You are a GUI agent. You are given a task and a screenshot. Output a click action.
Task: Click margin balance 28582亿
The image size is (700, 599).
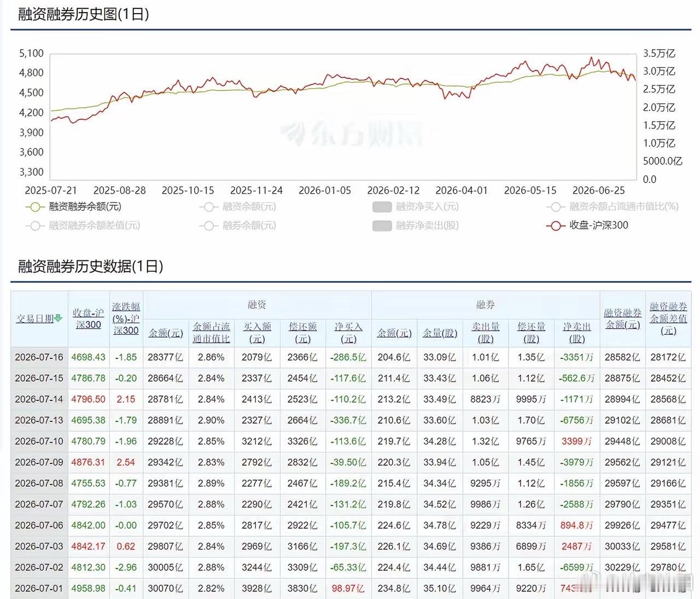pyautogui.click(x=622, y=357)
